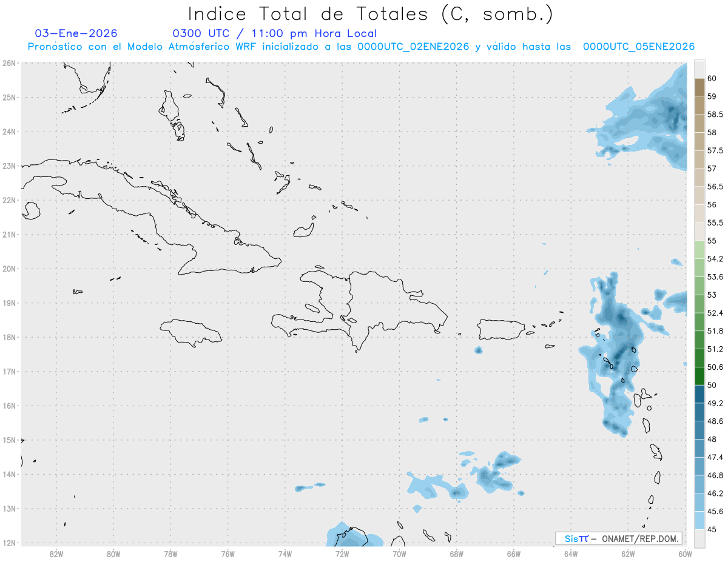Click the latitude label '14N'
The width and height of the screenshot is (728, 562).
click(x=9, y=475)
